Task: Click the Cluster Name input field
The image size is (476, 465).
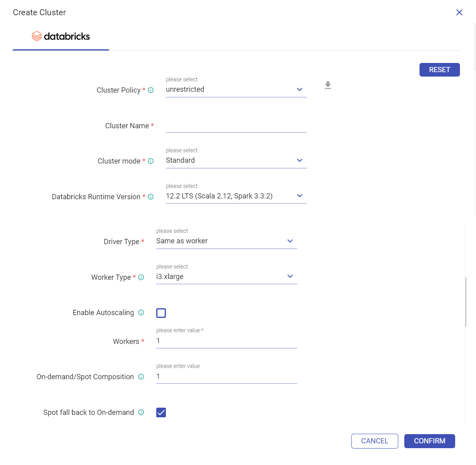Action: (236, 126)
